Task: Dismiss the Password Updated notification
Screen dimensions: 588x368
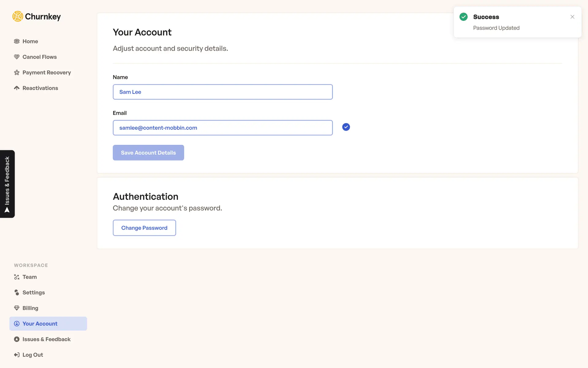Action: pyautogui.click(x=572, y=17)
